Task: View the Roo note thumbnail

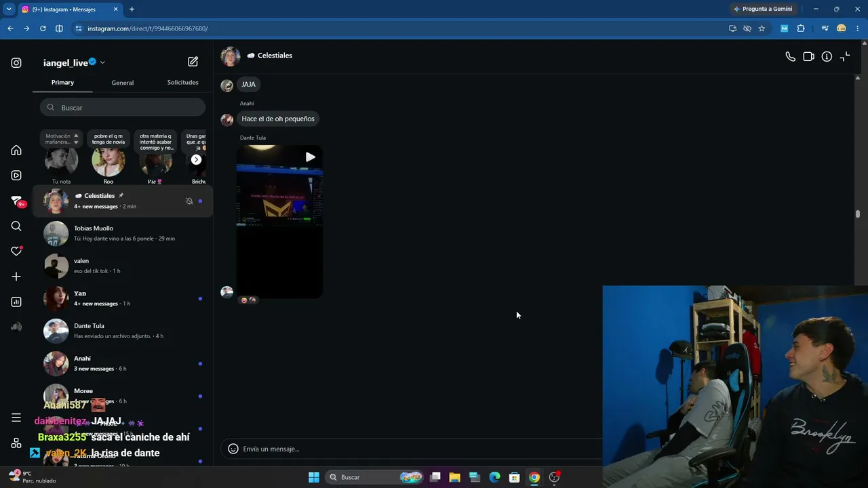Action: point(108,161)
